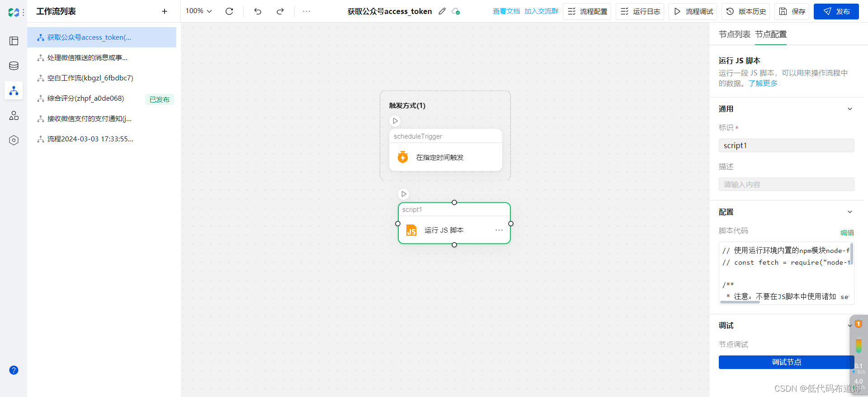Collapse the 调试 section
The height and width of the screenshot is (397, 868).
[849, 326]
